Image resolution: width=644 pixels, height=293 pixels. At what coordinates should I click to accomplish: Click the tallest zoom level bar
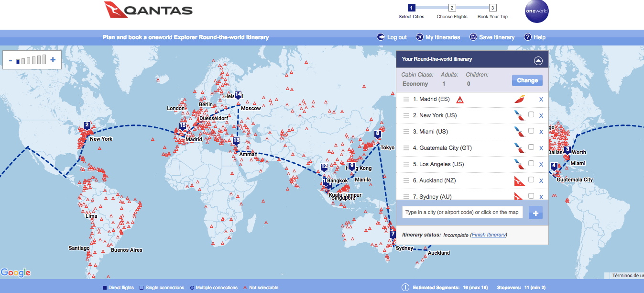tap(44, 59)
